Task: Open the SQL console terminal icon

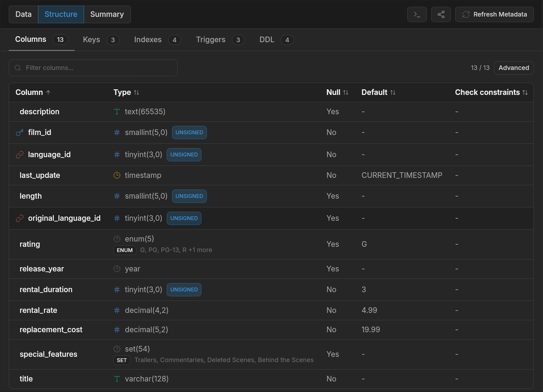Action: click(417, 14)
